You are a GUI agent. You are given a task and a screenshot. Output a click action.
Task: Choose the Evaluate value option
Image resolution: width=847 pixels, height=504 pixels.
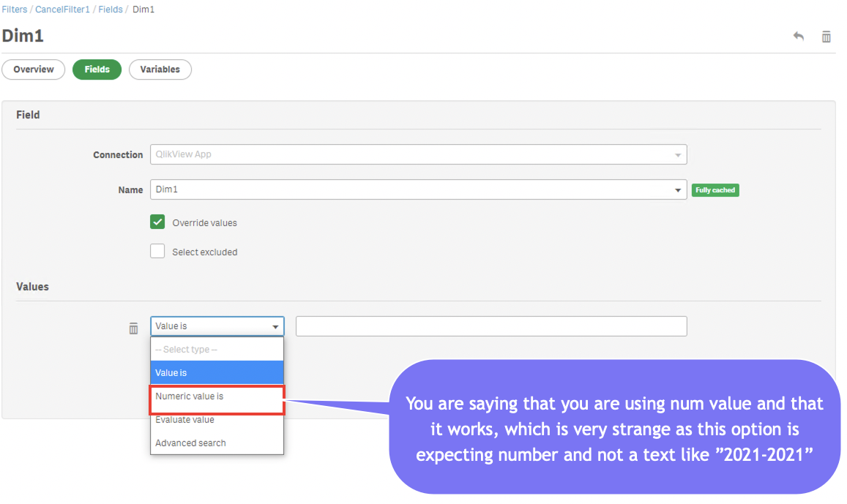coord(217,420)
